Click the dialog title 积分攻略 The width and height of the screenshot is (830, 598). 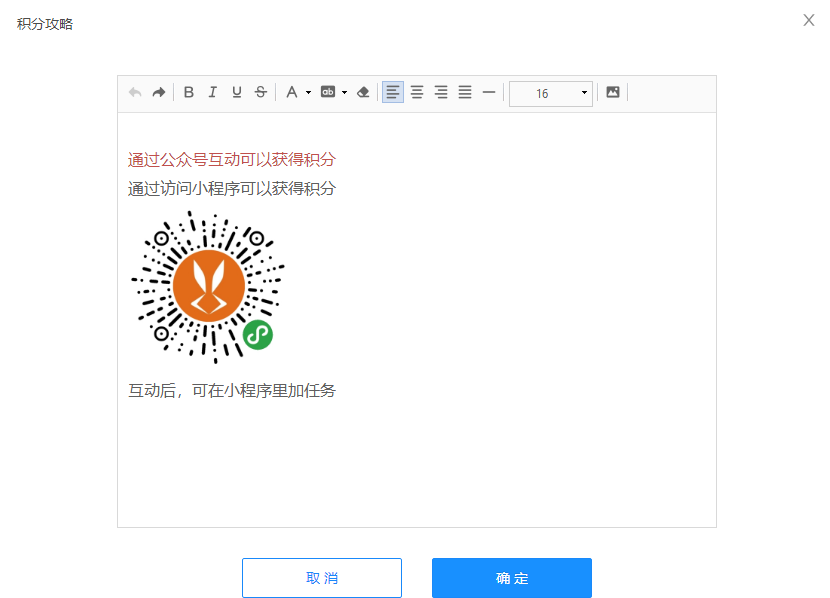(x=45, y=24)
